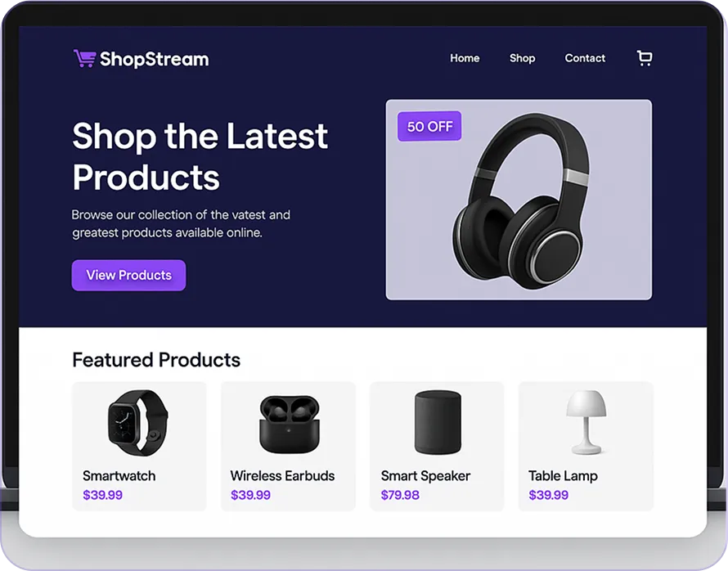Click the View Products button
Image resolution: width=728 pixels, height=571 pixels.
pos(128,276)
